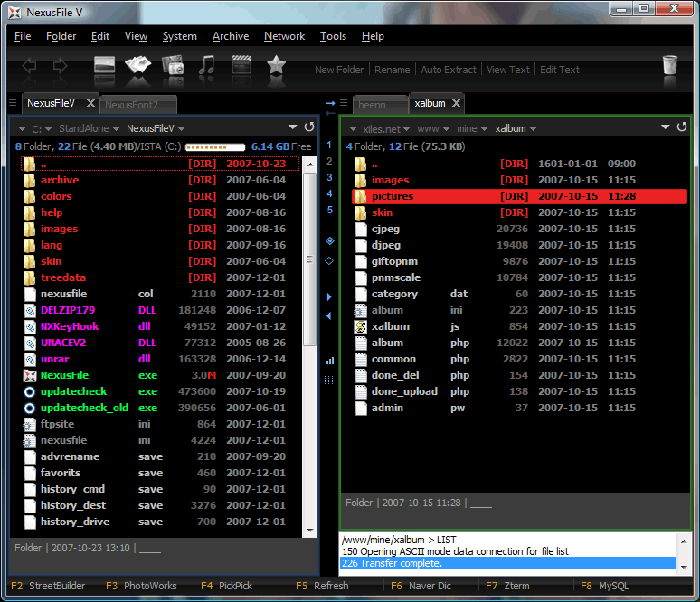The image size is (700, 602).
Task: Expand the NexusFileV path dropdown
Action: [181, 129]
